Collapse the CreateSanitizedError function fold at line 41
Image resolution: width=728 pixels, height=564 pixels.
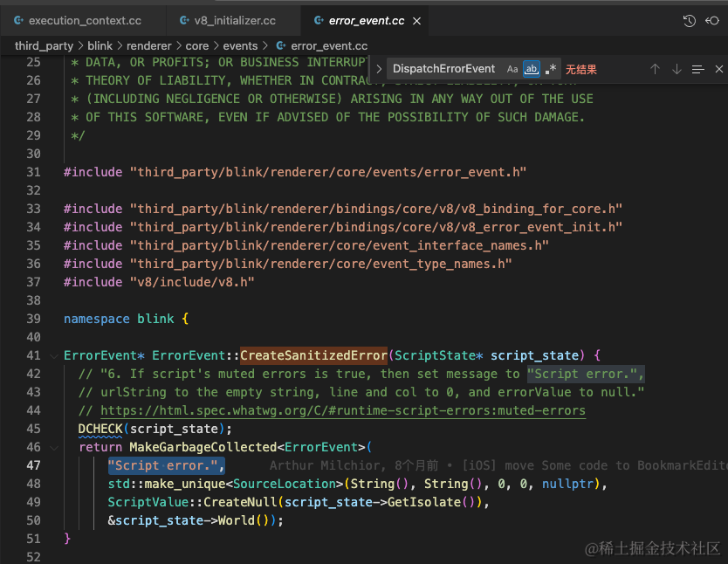[54, 356]
